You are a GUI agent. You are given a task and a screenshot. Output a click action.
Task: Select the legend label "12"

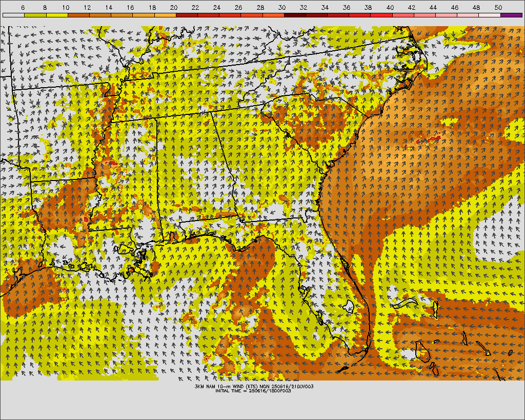coord(87,7)
